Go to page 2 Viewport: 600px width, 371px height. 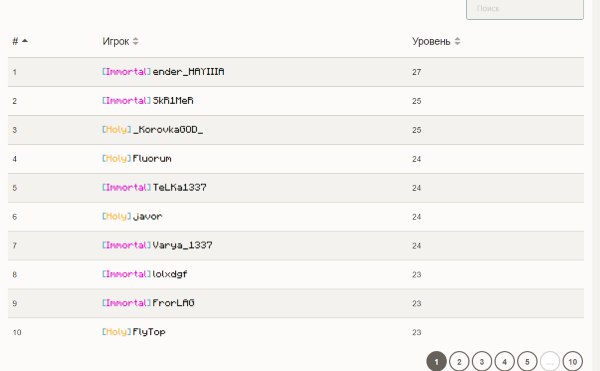[x=459, y=361]
